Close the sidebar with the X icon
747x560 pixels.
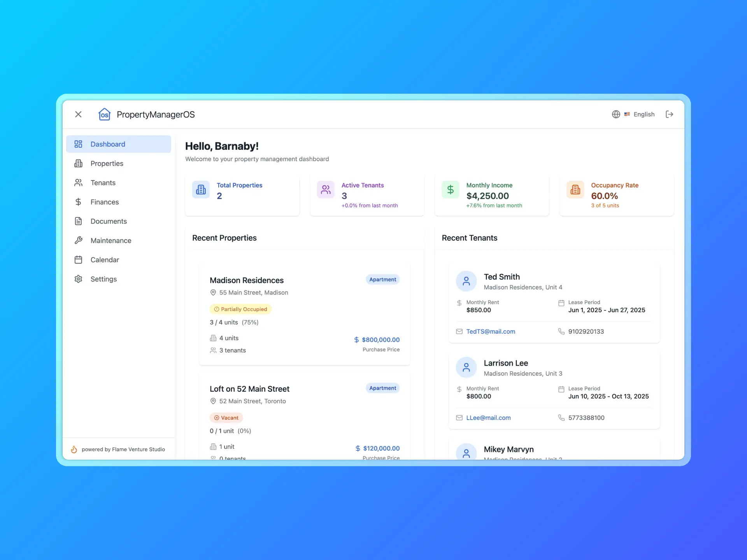pyautogui.click(x=78, y=114)
